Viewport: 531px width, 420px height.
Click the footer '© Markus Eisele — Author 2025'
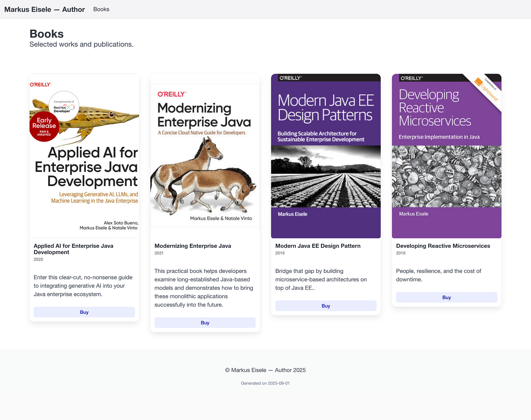click(x=265, y=370)
